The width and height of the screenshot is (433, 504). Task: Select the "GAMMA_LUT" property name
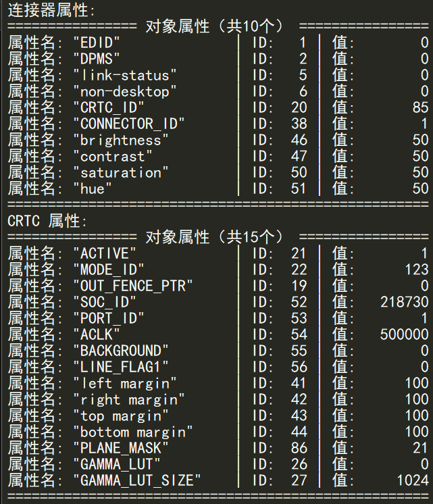(117, 464)
